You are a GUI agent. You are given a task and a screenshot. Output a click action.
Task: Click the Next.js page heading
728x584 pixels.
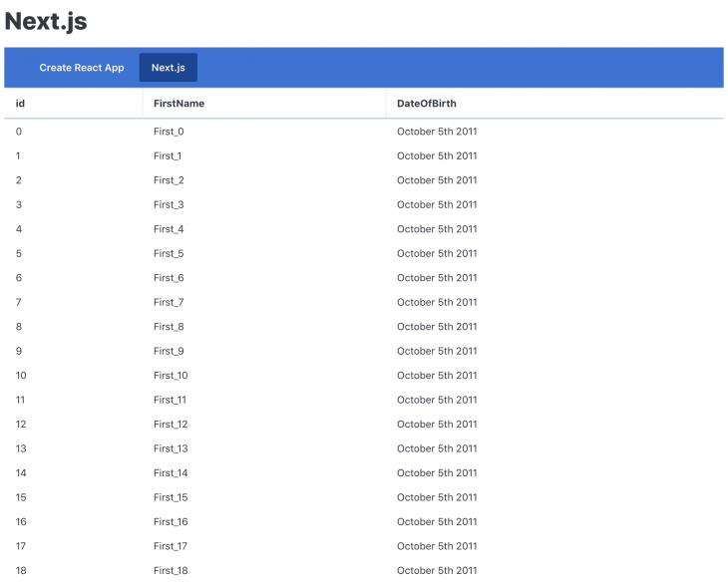46,22
